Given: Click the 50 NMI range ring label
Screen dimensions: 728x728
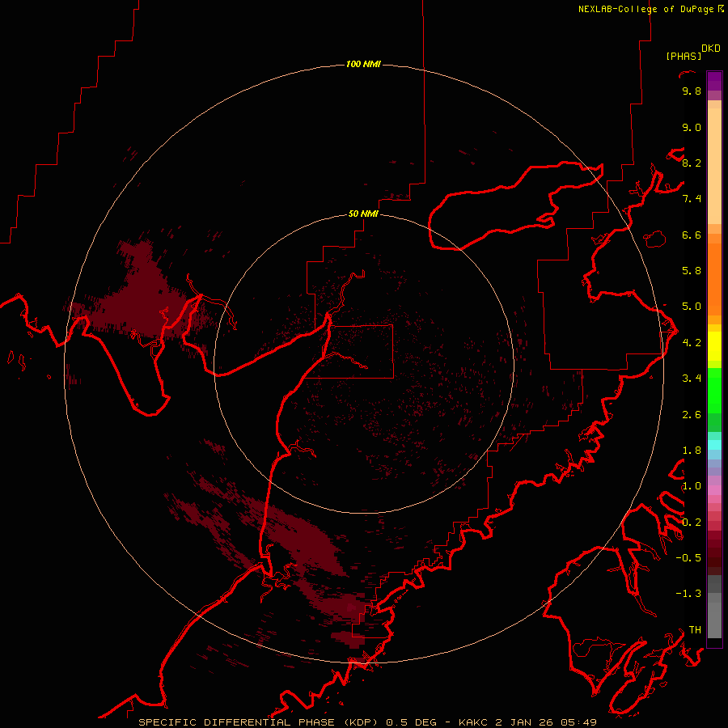Looking at the screenshot, I should [x=363, y=214].
